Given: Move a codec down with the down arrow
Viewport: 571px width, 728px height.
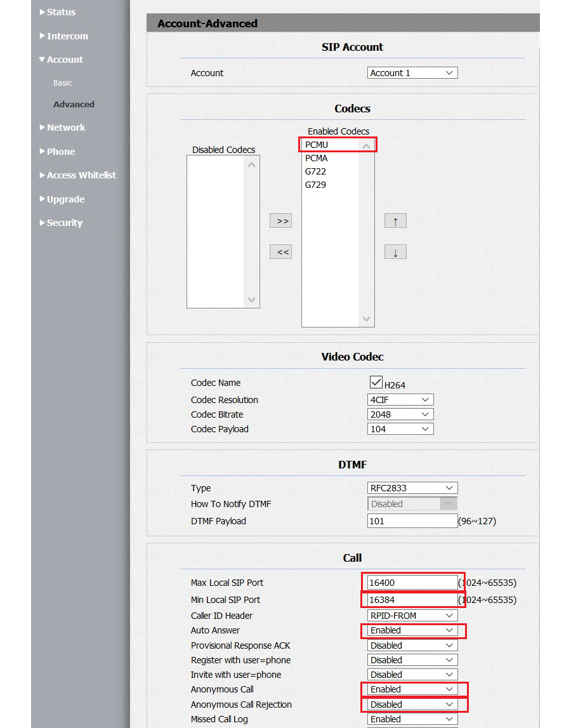Looking at the screenshot, I should click(x=395, y=251).
